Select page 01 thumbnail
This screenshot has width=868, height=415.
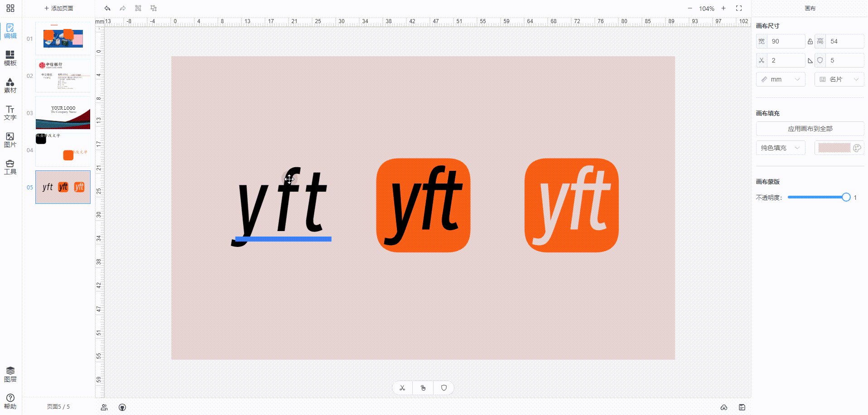click(x=63, y=39)
